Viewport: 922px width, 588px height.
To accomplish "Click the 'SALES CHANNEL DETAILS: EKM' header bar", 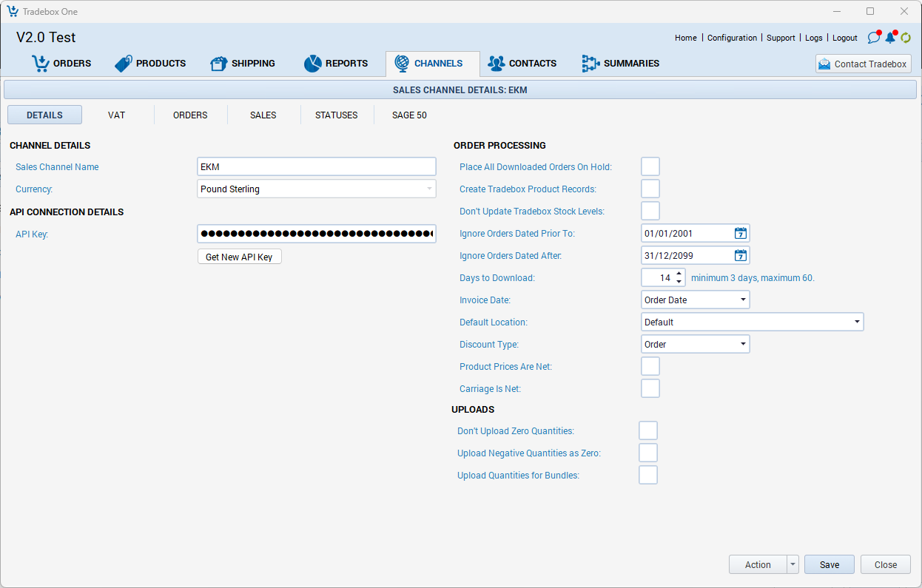I will (460, 90).
